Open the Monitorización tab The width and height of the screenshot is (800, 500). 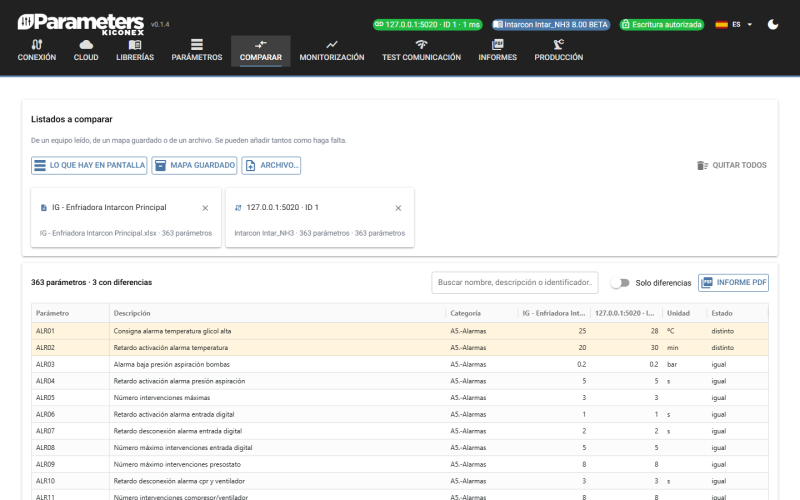(332, 51)
